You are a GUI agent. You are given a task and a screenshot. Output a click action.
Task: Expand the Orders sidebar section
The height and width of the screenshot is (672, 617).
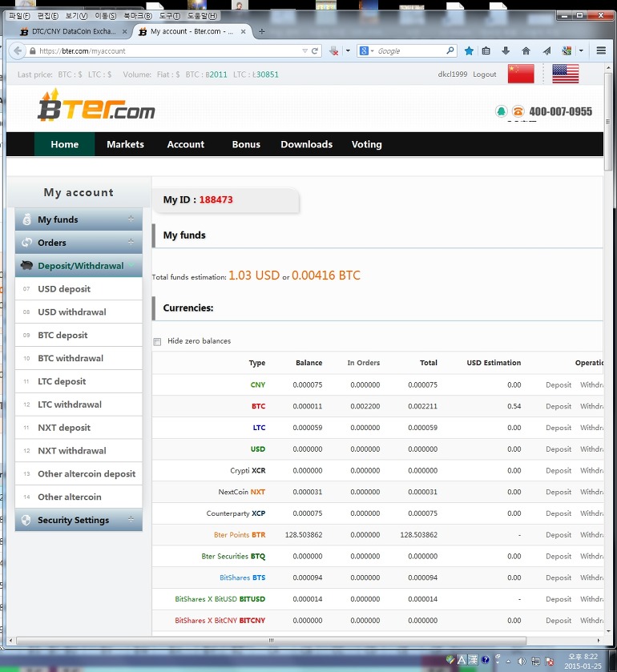coord(131,242)
